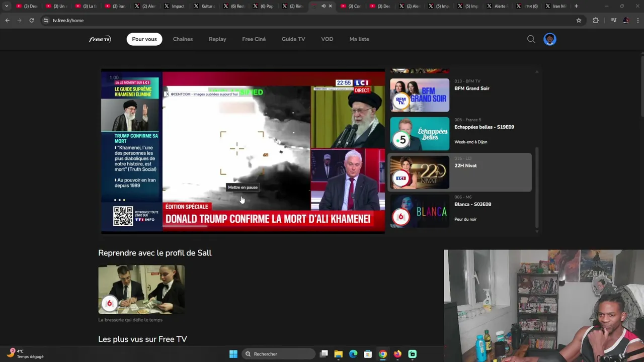Open the Windows Start menu
The height and width of the screenshot is (362, 644).
pyautogui.click(x=233, y=354)
